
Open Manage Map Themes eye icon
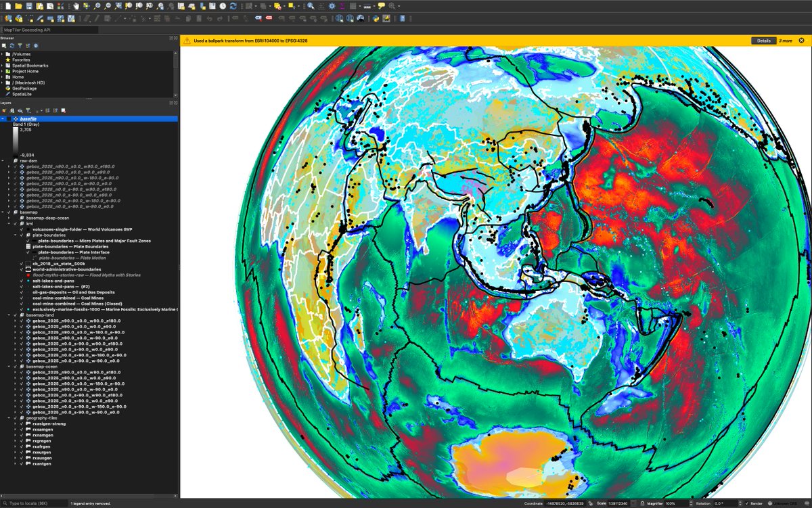pyautogui.click(x=20, y=111)
